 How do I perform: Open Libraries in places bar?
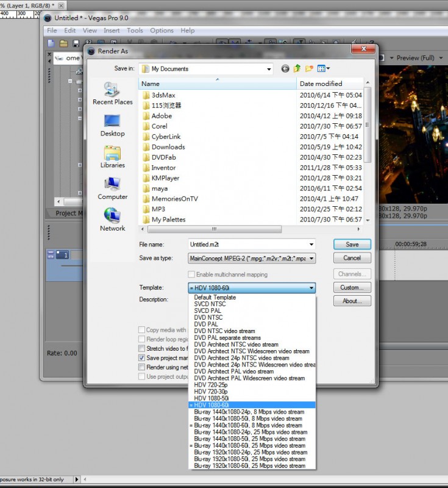pyautogui.click(x=112, y=157)
